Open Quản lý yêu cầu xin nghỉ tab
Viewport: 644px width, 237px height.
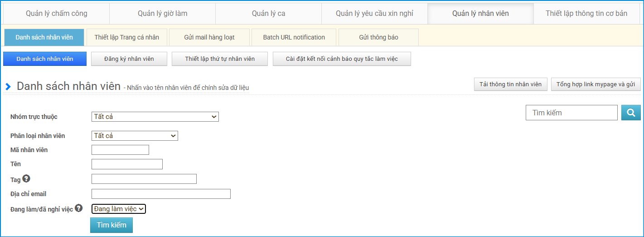click(x=374, y=13)
